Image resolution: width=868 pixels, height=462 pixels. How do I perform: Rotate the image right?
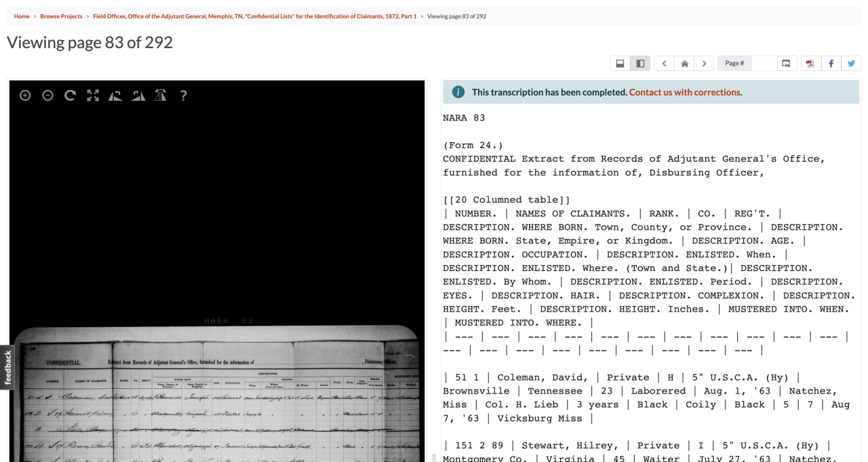138,96
